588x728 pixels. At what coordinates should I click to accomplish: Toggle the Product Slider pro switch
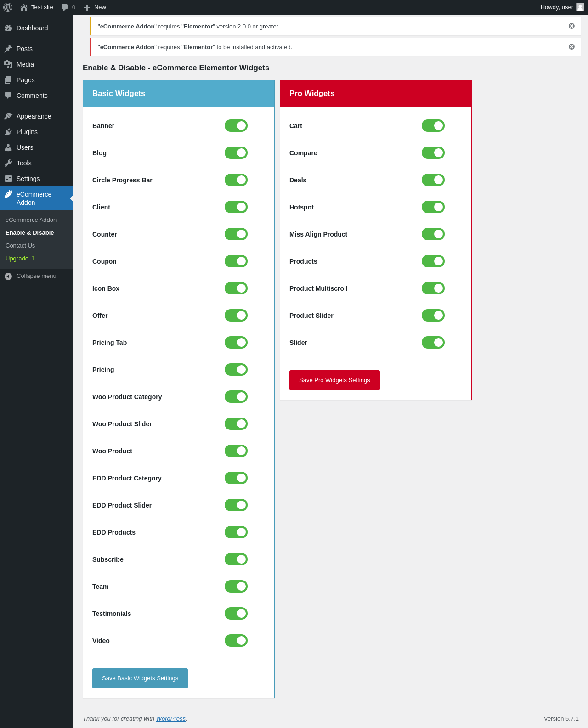433,316
